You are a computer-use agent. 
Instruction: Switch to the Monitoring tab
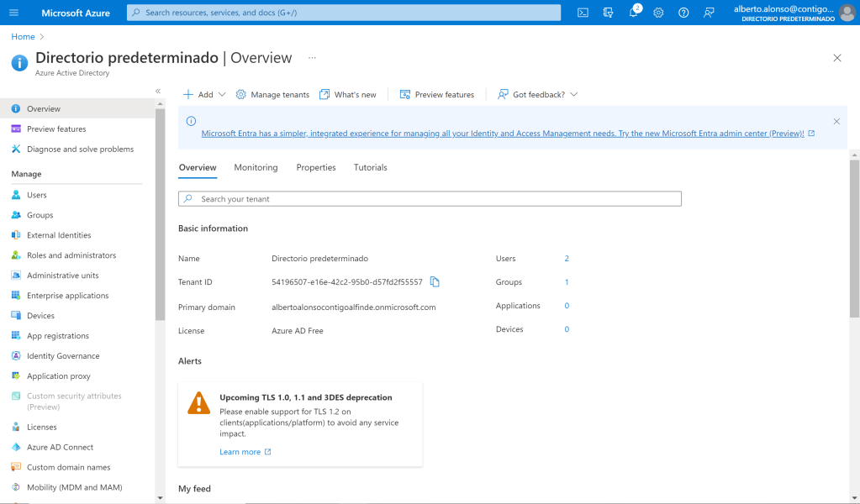[x=256, y=168]
